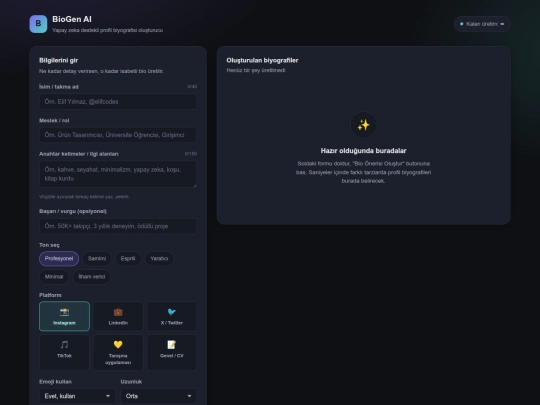
Task: Click the Meslek / rol input field
Action: (x=118, y=135)
